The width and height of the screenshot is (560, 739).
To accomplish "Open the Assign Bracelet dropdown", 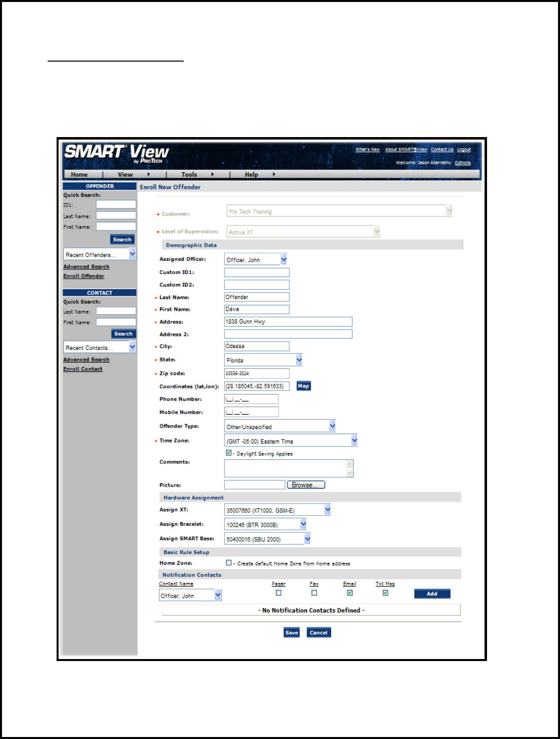I will pyautogui.click(x=266, y=524).
